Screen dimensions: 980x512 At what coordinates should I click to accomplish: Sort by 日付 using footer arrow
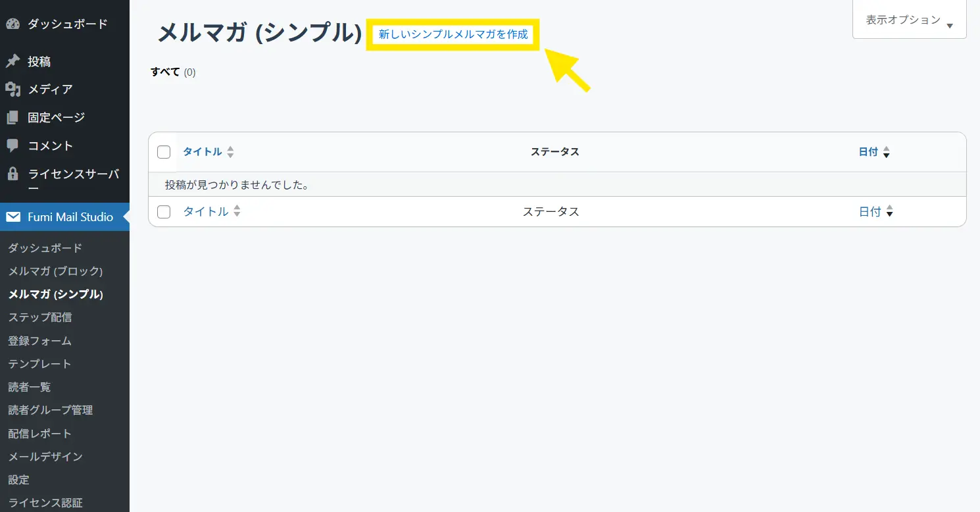point(889,212)
